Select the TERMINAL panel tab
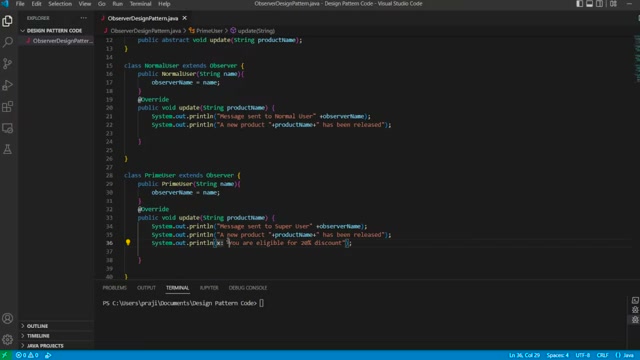The width and height of the screenshot is (640, 360). (x=178, y=288)
